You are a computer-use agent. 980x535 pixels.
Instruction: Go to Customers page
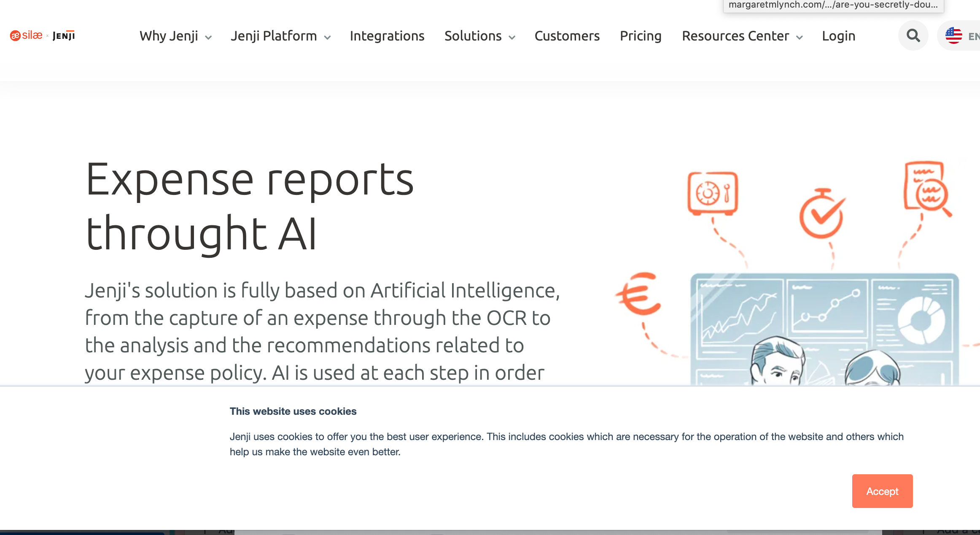[x=567, y=36]
